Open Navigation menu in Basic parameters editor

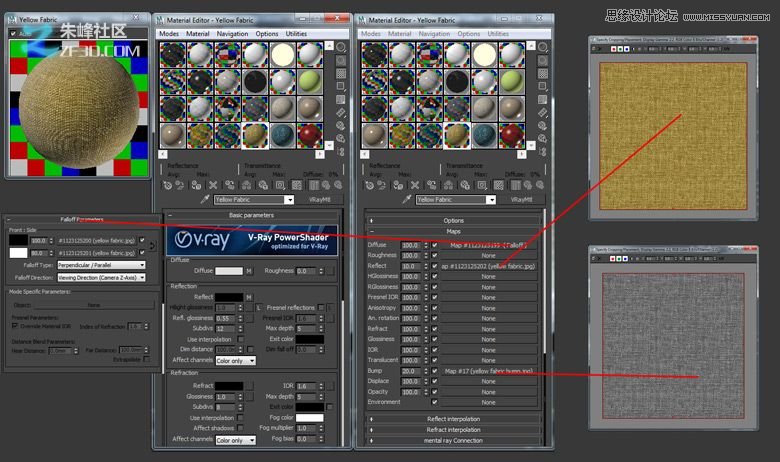coord(232,34)
